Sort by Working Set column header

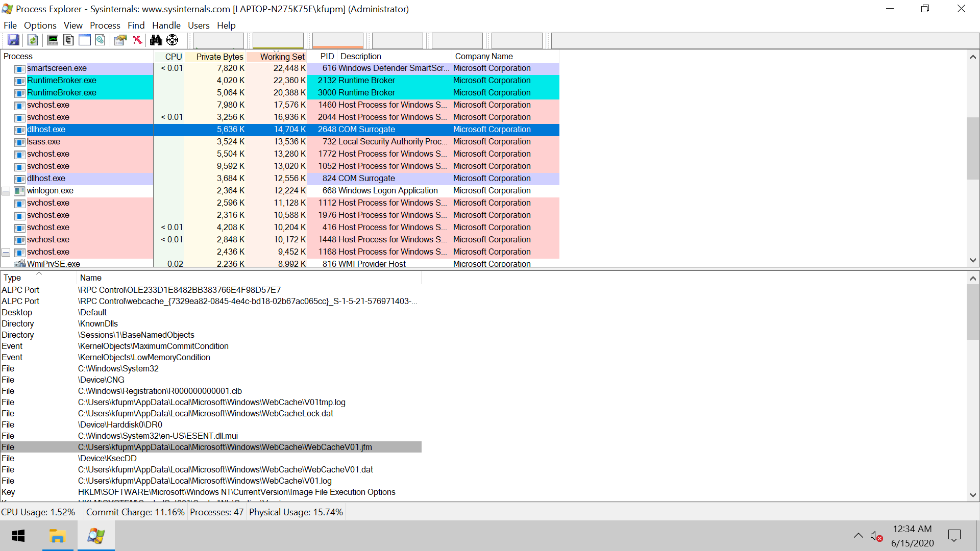point(277,56)
